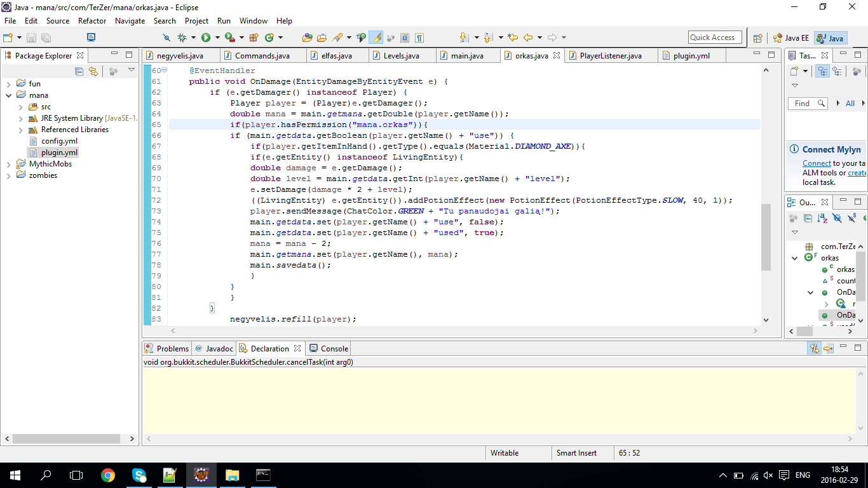Viewport: 868px width, 488px height.
Task: Switch to Java EE perspective
Action: (790, 37)
